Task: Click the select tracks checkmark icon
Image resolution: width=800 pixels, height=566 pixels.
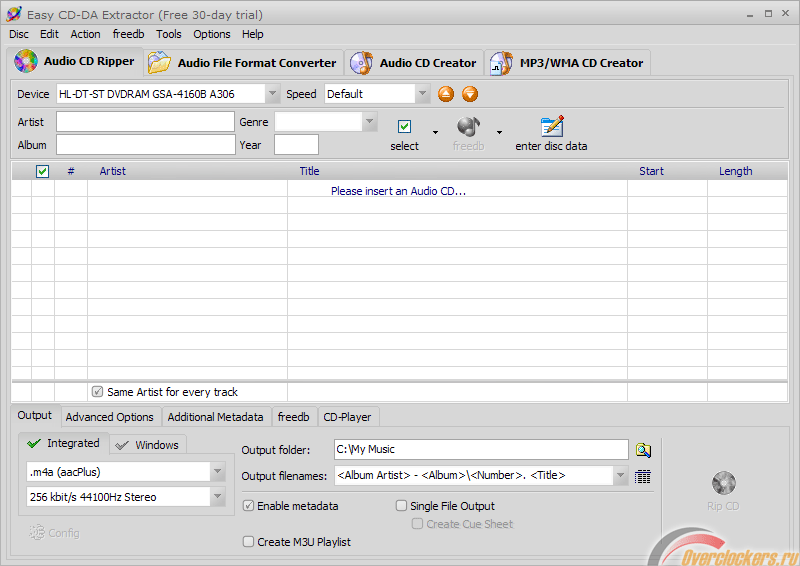Action: click(404, 127)
